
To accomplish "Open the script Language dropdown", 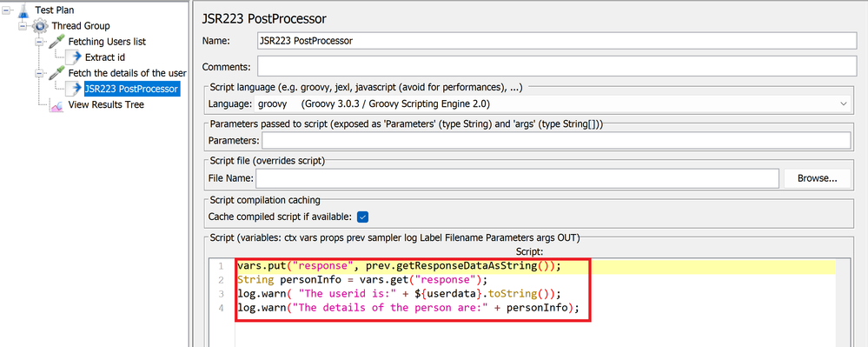I will point(552,103).
